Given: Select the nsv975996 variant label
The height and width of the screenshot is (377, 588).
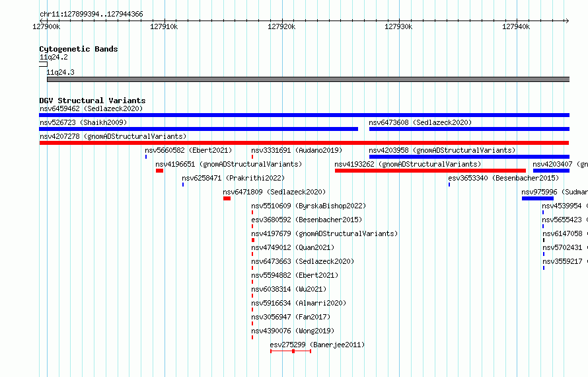Looking at the screenshot, I should (x=554, y=192).
